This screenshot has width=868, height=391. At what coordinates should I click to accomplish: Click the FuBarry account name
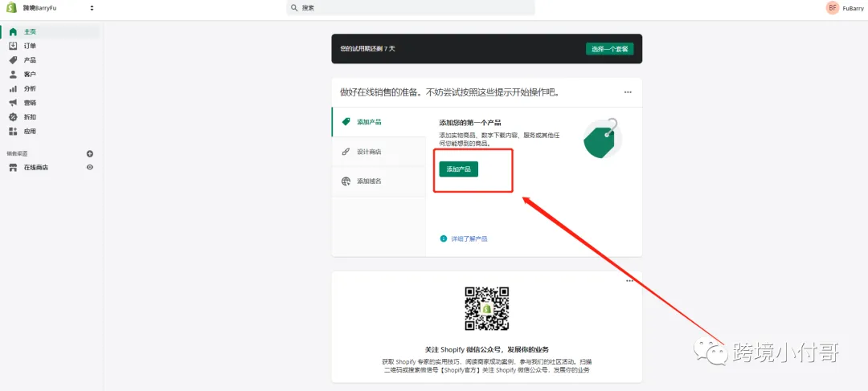pos(854,8)
